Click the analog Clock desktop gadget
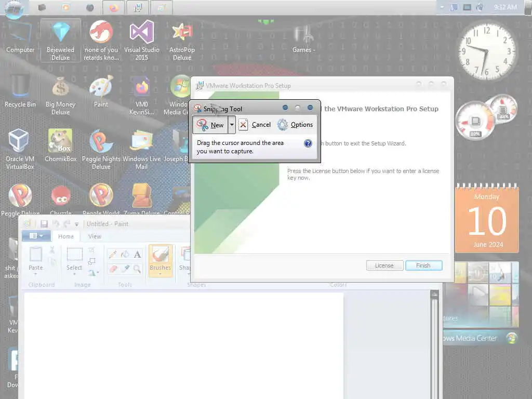 point(487,51)
